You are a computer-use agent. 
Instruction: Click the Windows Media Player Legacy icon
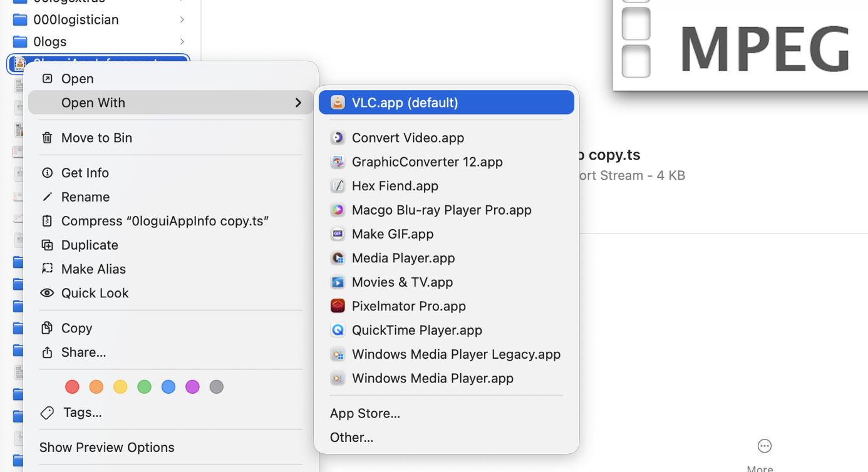pos(338,354)
